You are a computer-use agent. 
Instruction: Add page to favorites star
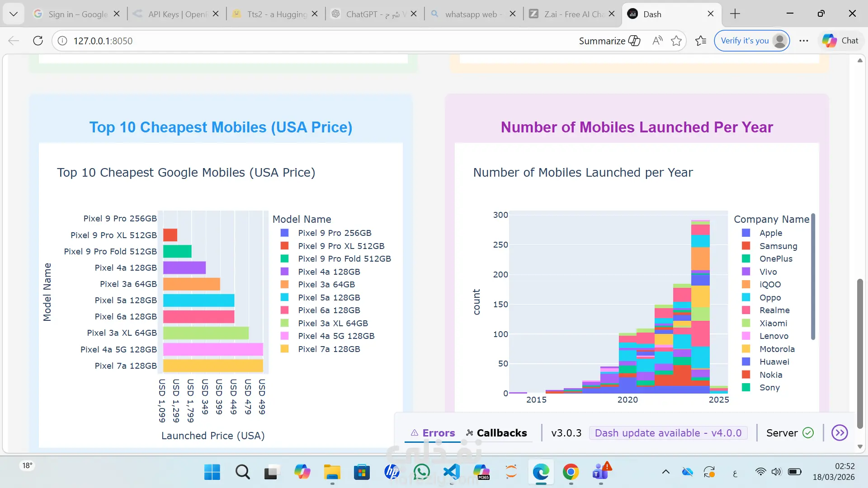[676, 41]
